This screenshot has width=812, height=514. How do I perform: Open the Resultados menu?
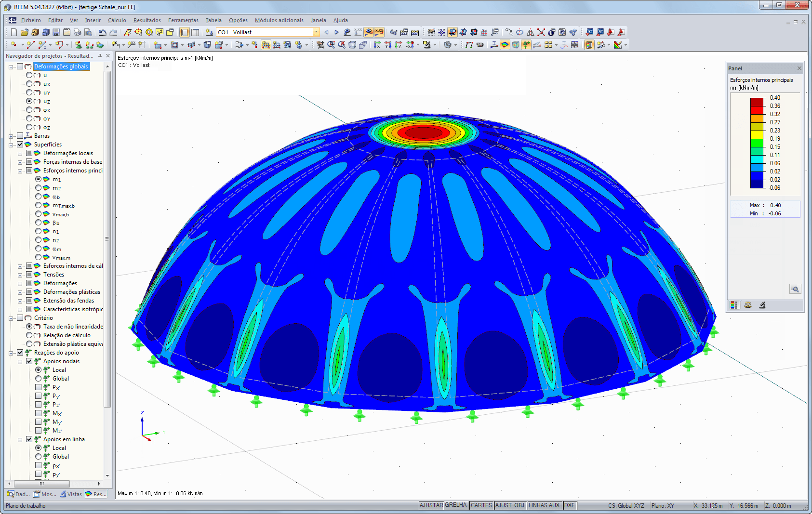146,20
